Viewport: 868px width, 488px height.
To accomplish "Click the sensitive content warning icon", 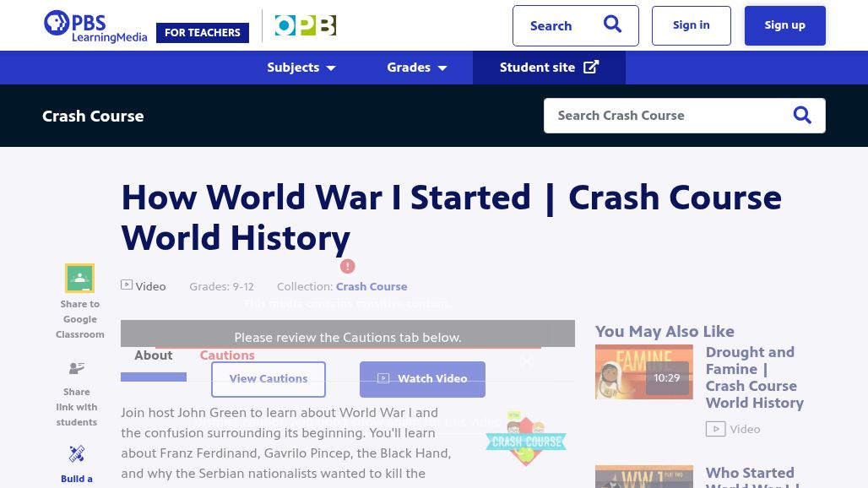I will click(x=348, y=266).
